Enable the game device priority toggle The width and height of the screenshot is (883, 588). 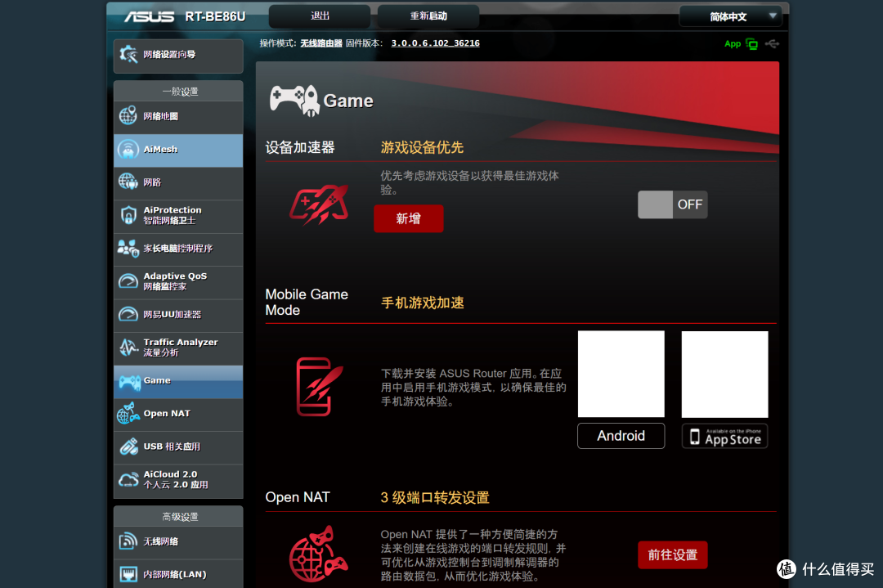672,204
